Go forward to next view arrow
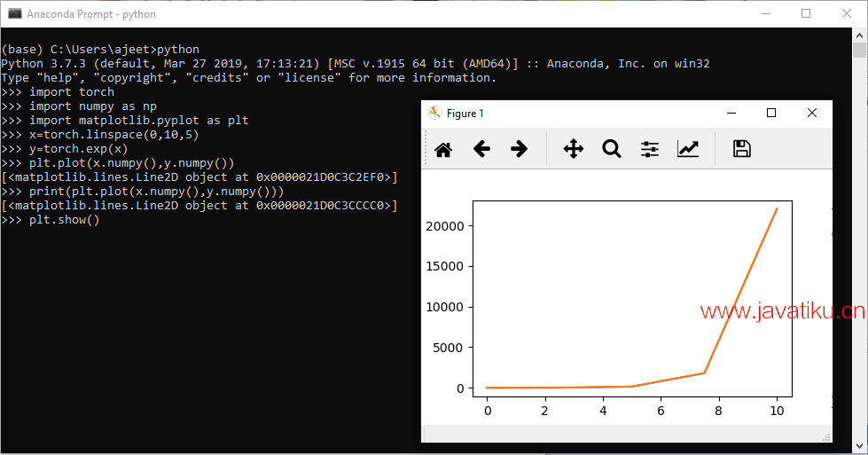 pyautogui.click(x=519, y=149)
